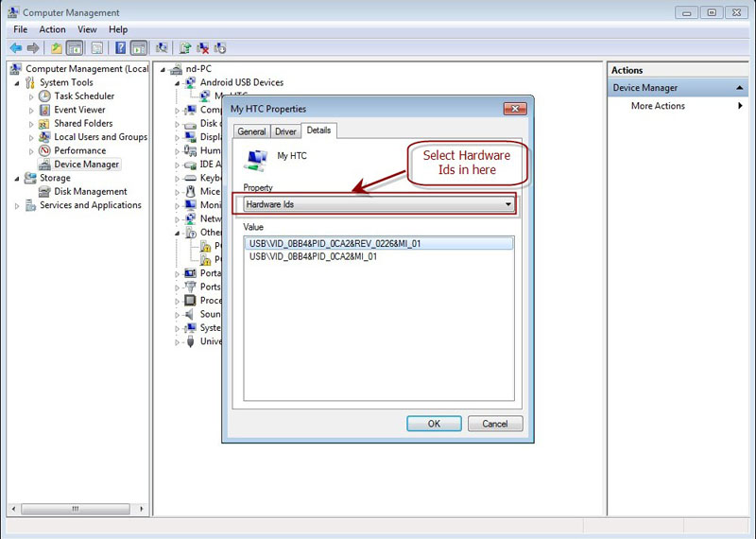Collapse the System Tools tree node
Screen dimensions: 756x539
click(17, 83)
